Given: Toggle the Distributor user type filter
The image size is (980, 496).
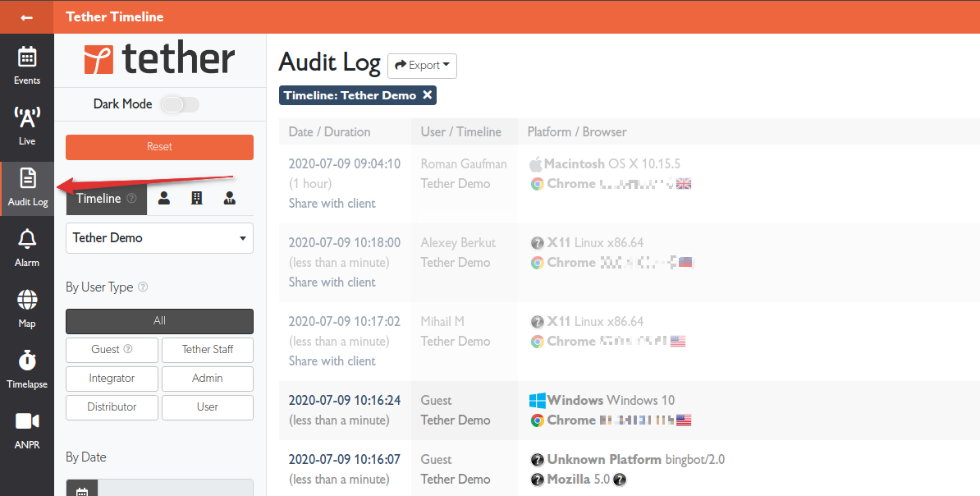Looking at the screenshot, I should coord(112,407).
